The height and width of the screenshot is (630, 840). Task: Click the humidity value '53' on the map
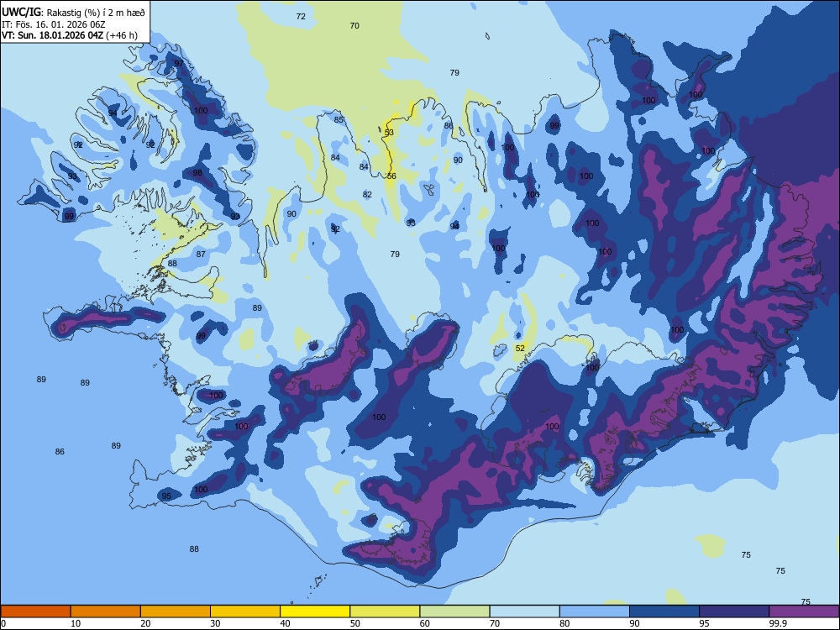coord(389,133)
